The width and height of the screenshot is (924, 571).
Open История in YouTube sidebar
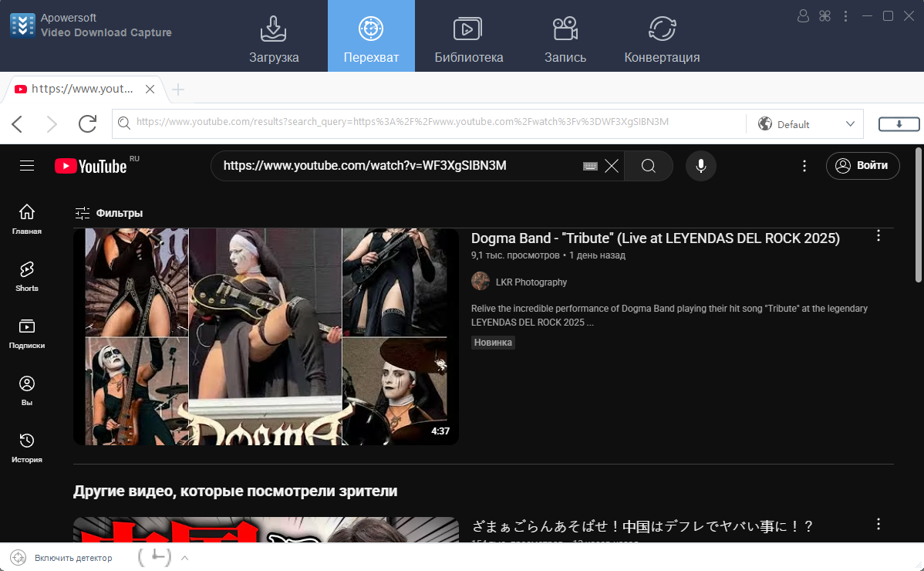[x=27, y=448]
